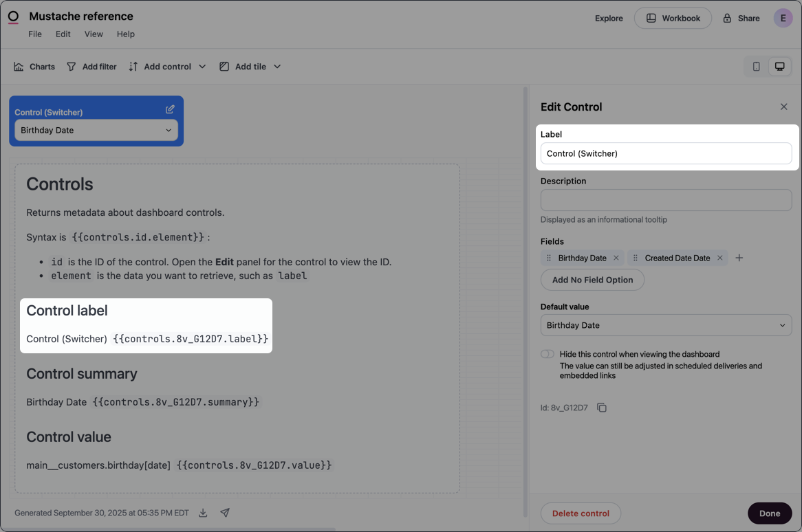Open the Edit menu

click(x=63, y=33)
